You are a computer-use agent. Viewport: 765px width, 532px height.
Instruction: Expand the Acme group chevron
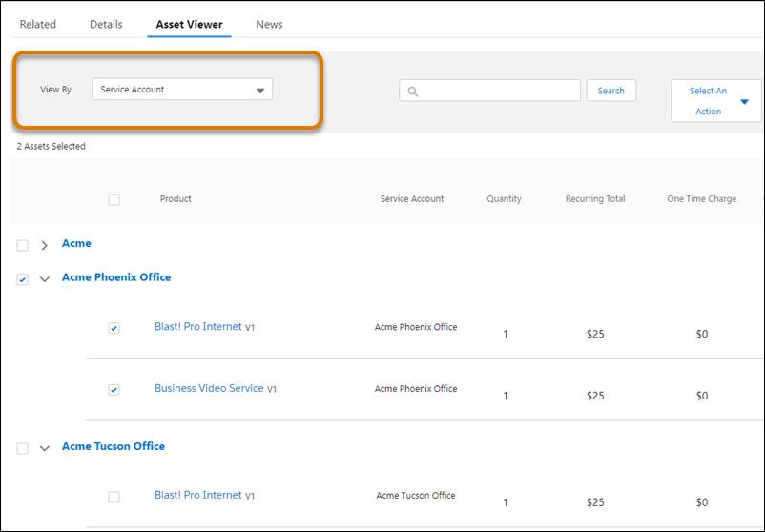click(x=45, y=245)
